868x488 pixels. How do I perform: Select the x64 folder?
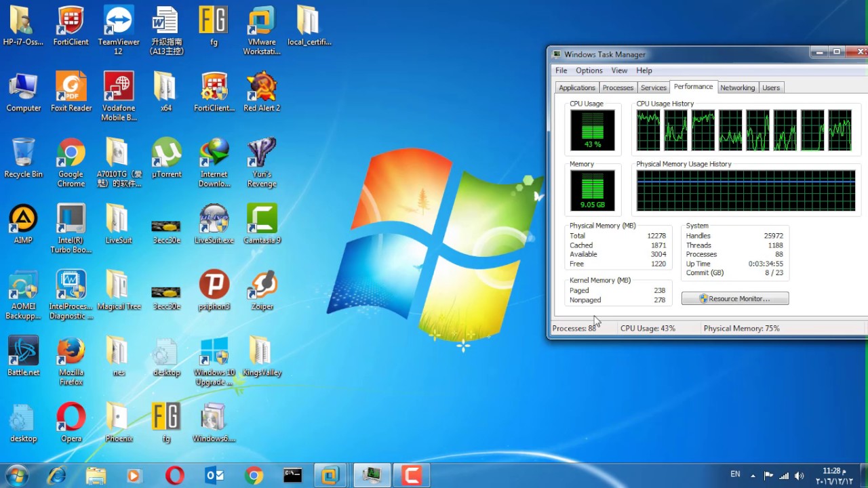click(166, 92)
